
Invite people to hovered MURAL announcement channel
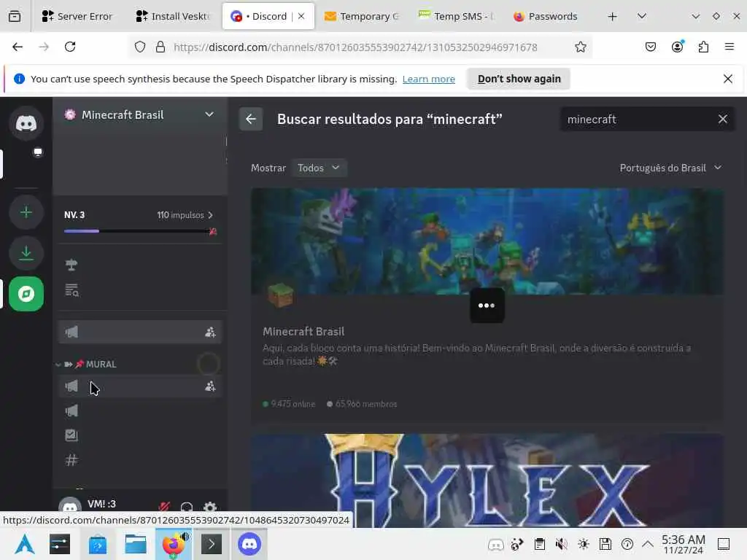point(210,386)
